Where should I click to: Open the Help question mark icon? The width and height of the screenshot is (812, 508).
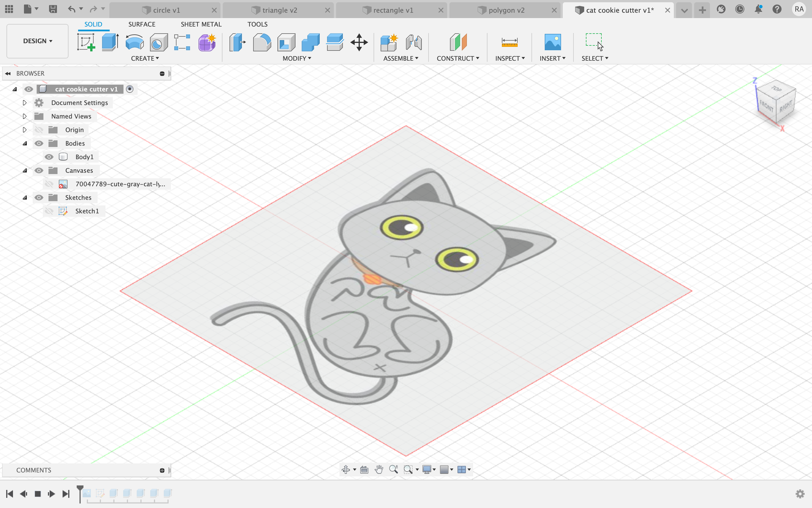777,9
